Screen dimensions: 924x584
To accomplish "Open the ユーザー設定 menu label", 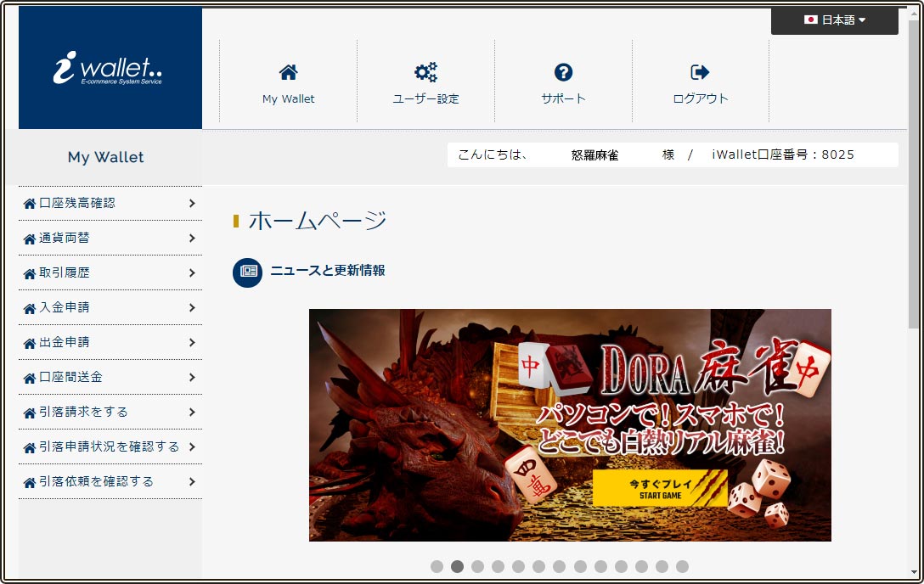I will pos(425,99).
